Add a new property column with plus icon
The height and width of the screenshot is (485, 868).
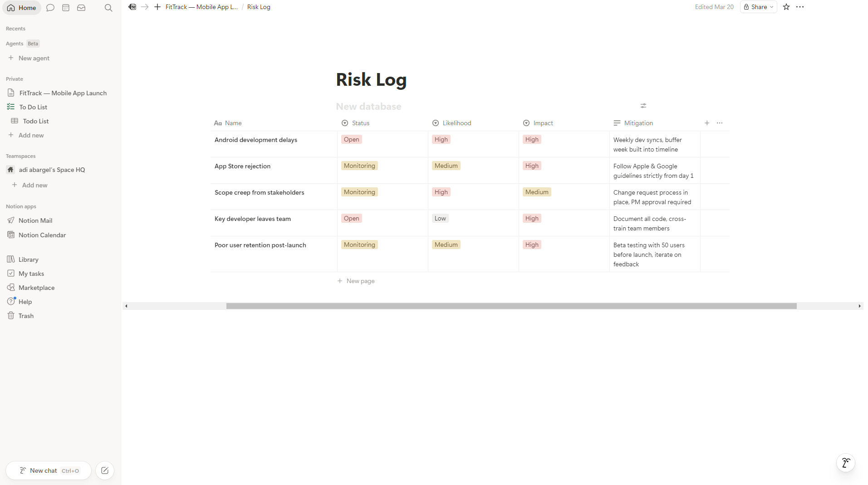(x=706, y=123)
